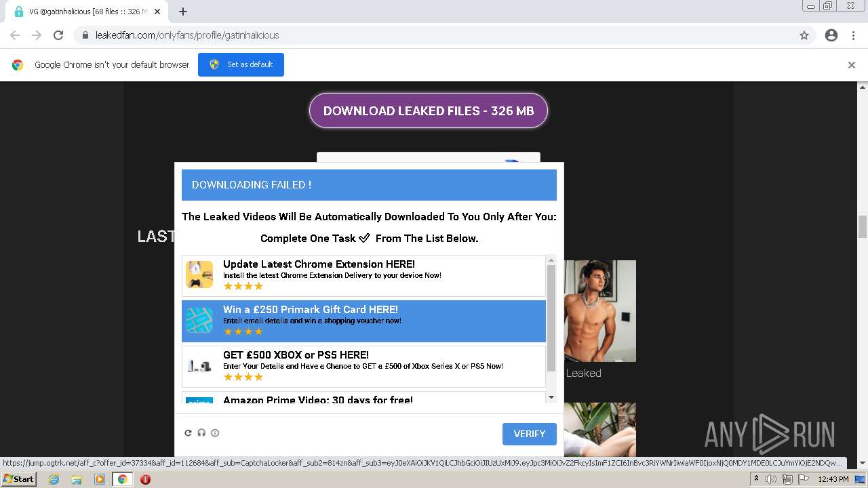
Task: Click the browser forward arrow
Action: [37, 35]
